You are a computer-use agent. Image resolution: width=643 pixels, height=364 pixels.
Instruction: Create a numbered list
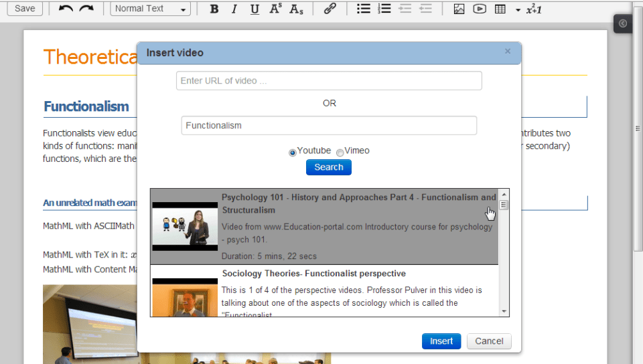click(384, 9)
